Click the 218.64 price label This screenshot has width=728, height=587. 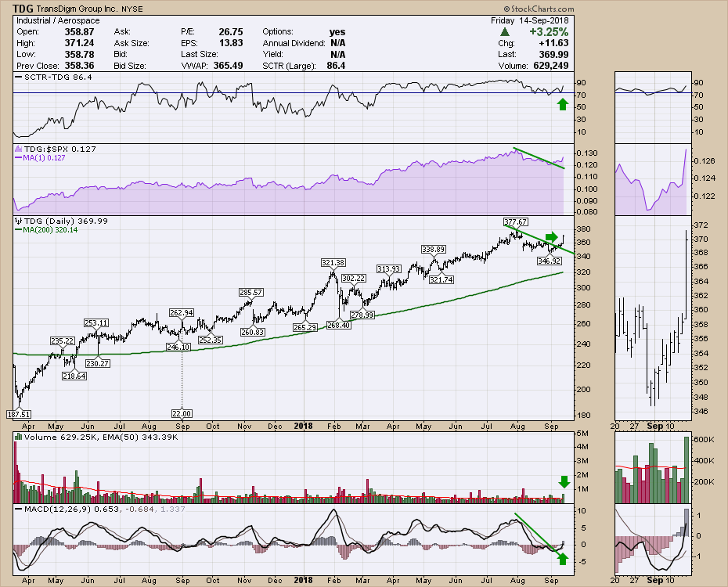[x=74, y=376]
